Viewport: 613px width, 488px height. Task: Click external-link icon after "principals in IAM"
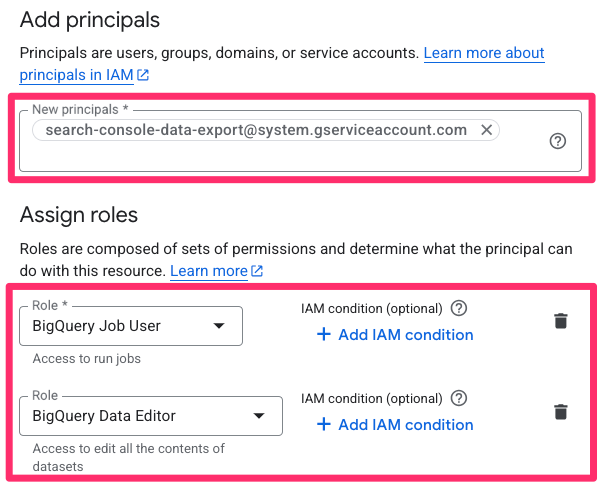pos(143,75)
